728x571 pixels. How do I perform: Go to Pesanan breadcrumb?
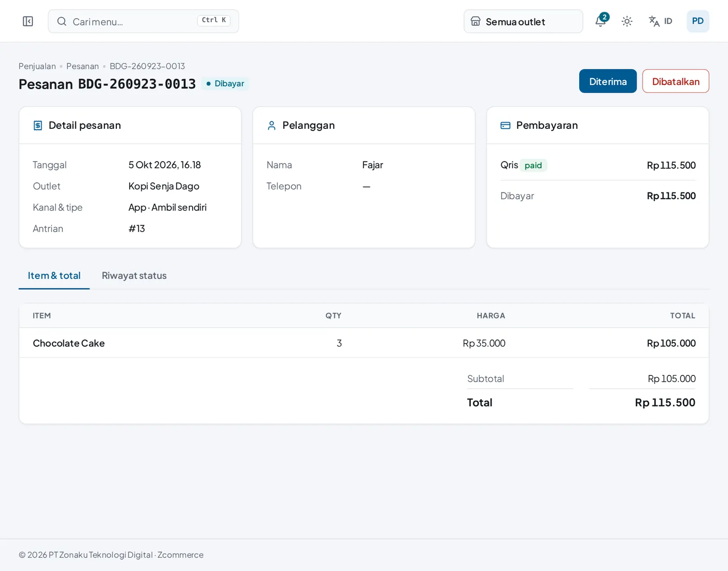[x=82, y=66]
